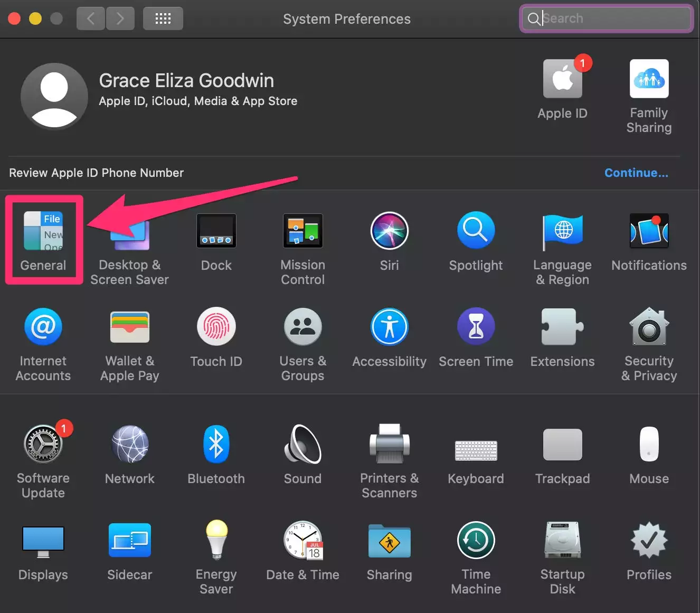This screenshot has height=613, width=700.
Task: Close the System Preferences window
Action: pos(14,18)
